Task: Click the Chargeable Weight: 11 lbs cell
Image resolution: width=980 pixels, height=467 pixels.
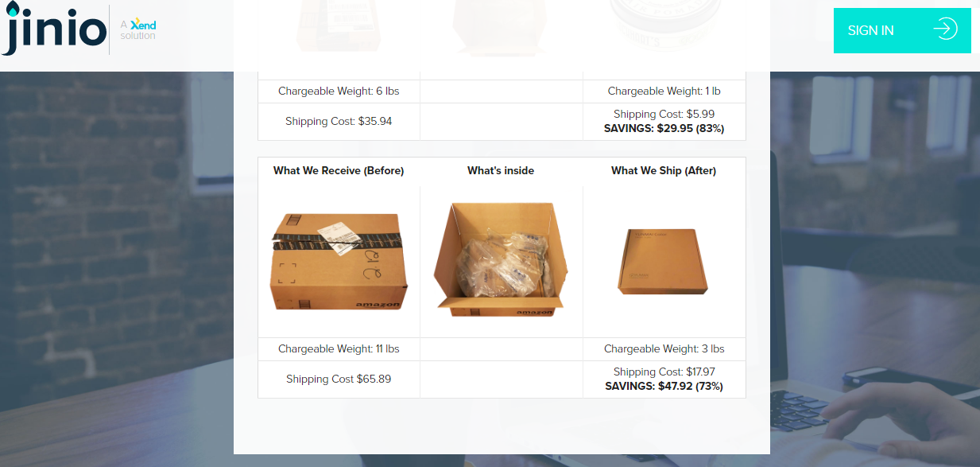Action: tap(339, 349)
